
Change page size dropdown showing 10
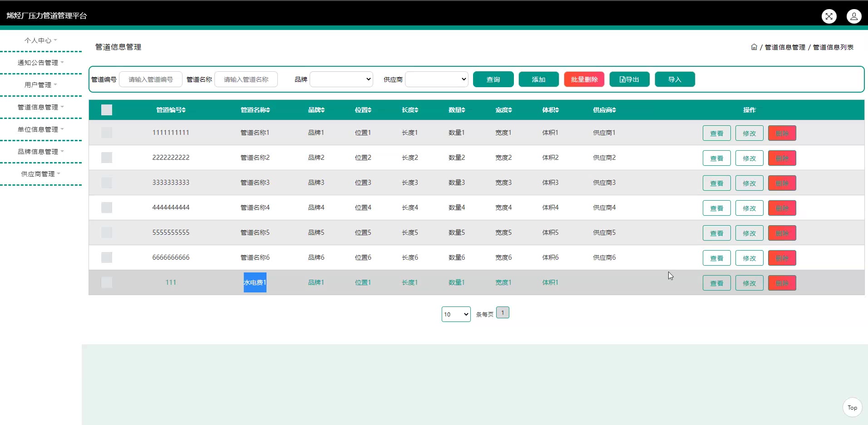[x=456, y=314]
